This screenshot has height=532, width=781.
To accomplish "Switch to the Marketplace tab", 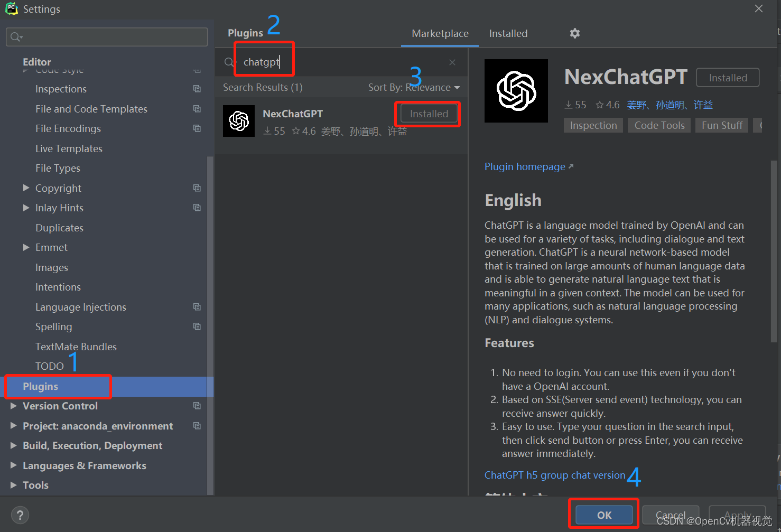I will click(440, 33).
